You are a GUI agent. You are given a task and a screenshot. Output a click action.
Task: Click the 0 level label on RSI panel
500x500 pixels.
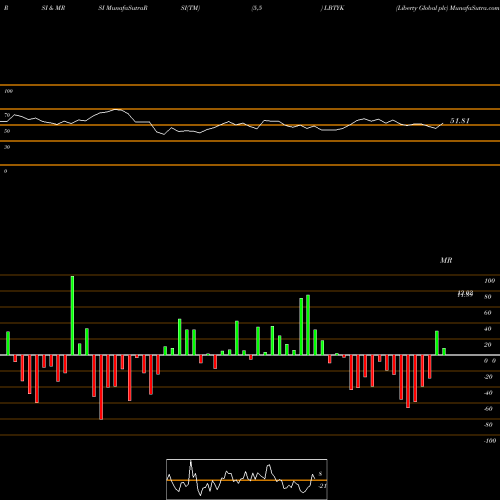(x=5, y=171)
